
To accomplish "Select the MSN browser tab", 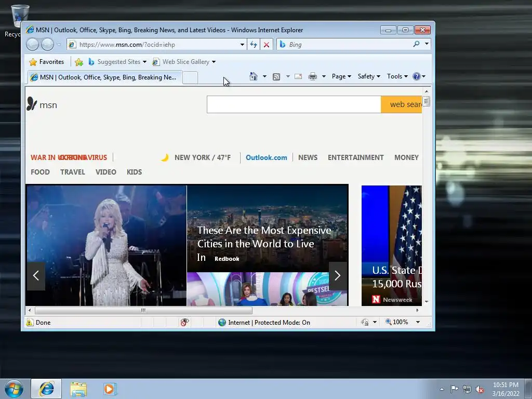I will pyautogui.click(x=105, y=77).
